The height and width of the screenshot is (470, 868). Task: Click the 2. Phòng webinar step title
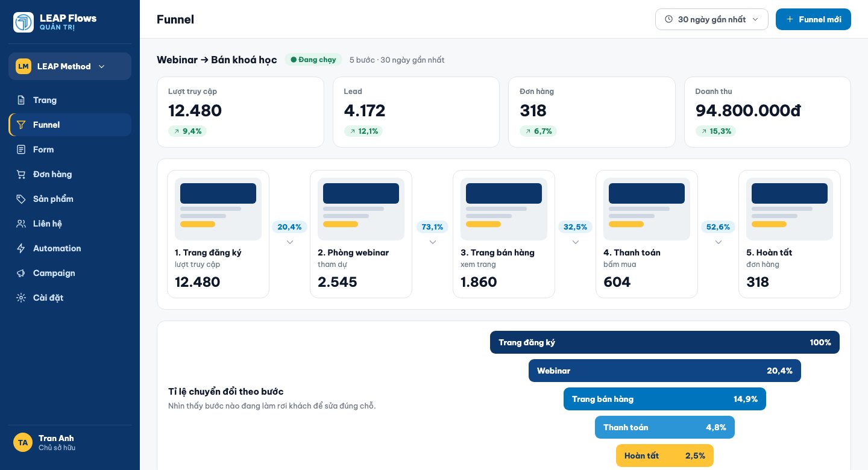(x=353, y=252)
